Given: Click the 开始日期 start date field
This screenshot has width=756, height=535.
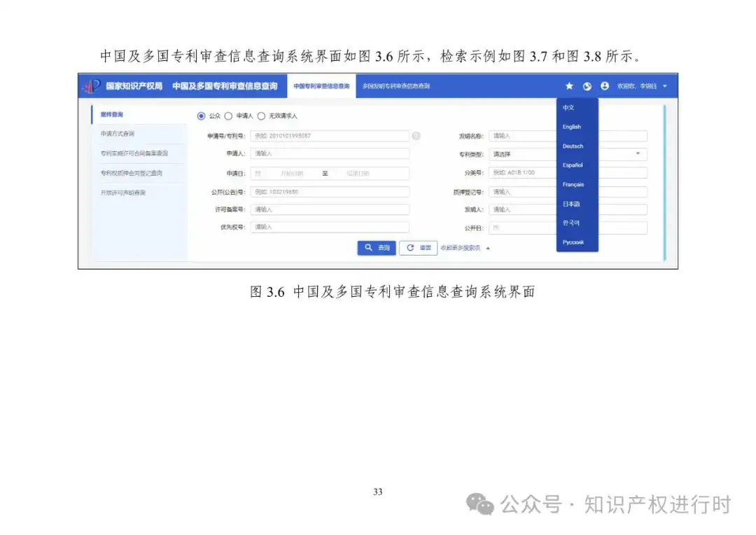Looking at the screenshot, I should click(291, 173).
